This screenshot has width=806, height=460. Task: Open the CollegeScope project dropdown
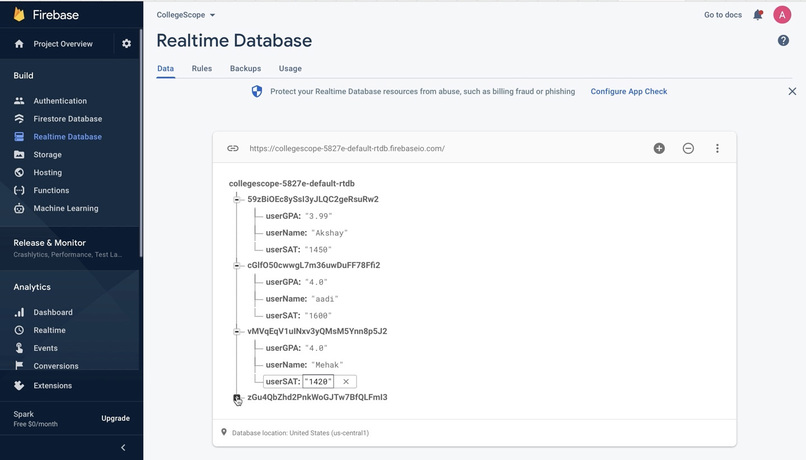tap(186, 15)
